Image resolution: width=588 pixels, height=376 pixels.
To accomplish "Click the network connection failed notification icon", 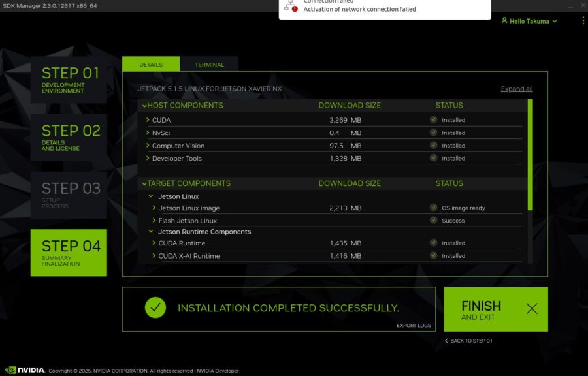I will (x=291, y=7).
